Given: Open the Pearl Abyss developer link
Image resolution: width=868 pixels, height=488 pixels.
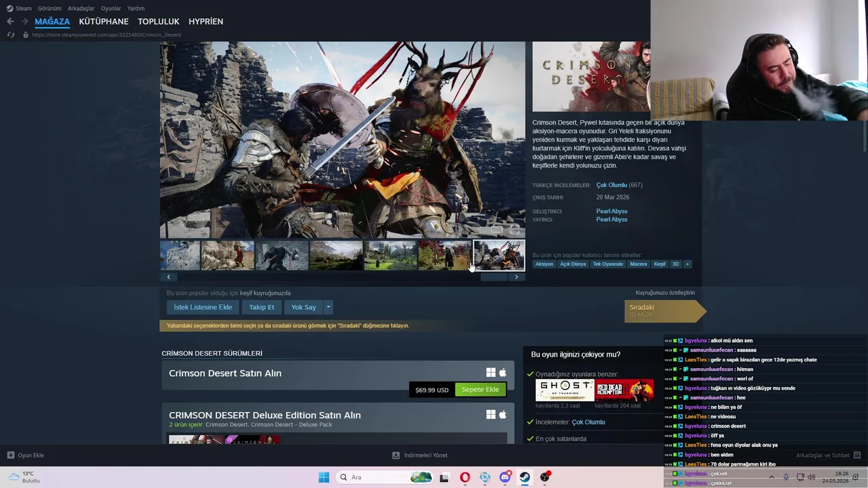Looking at the screenshot, I should pos(612,211).
